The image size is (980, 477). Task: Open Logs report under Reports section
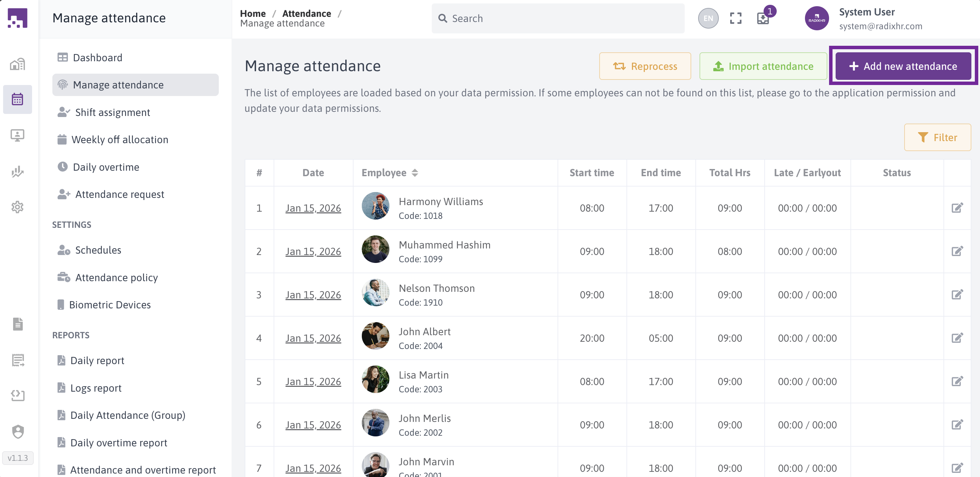point(96,388)
